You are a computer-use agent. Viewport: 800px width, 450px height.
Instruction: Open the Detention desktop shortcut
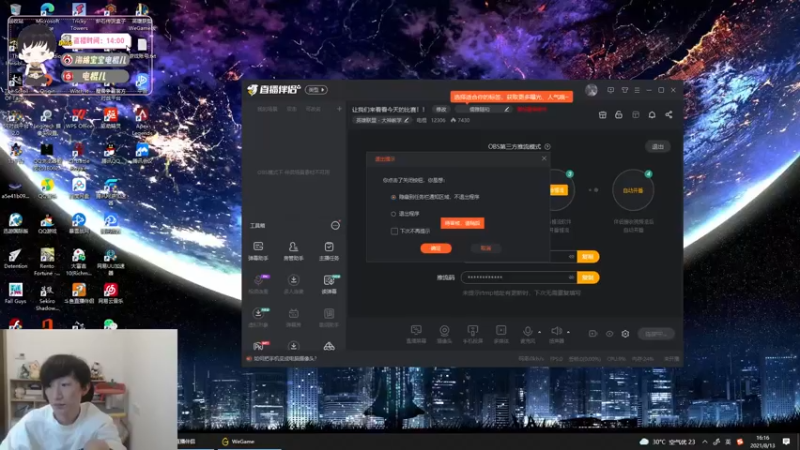(x=15, y=258)
